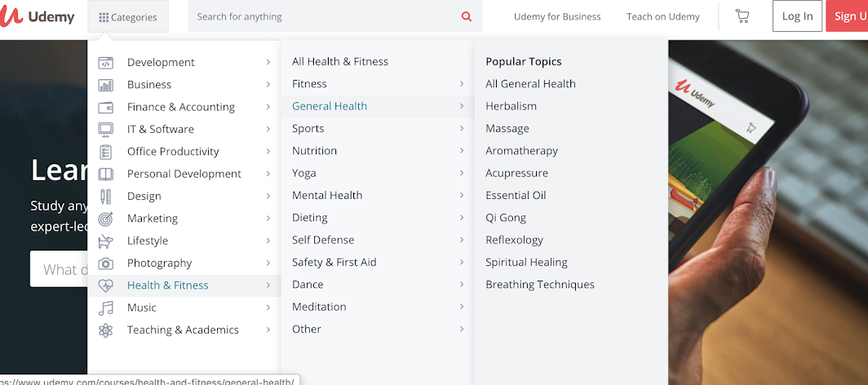The height and width of the screenshot is (385, 868).
Task: Click the Log In button
Action: (x=797, y=16)
